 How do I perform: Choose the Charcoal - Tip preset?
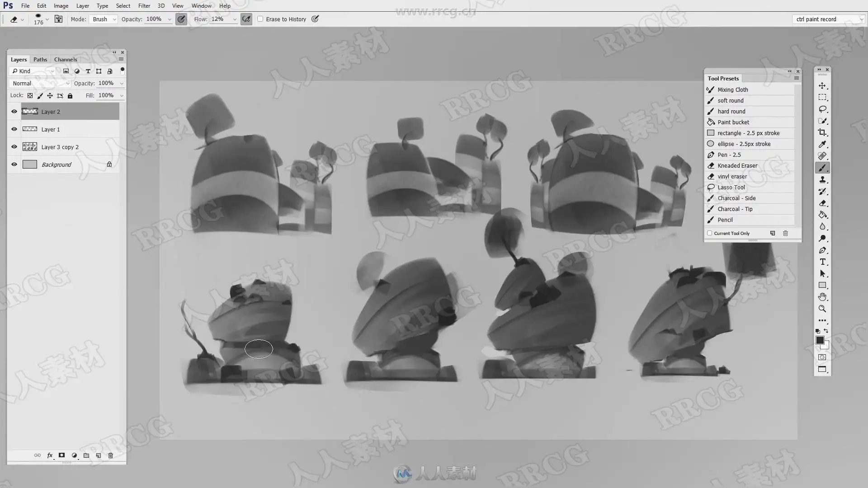pyautogui.click(x=735, y=209)
